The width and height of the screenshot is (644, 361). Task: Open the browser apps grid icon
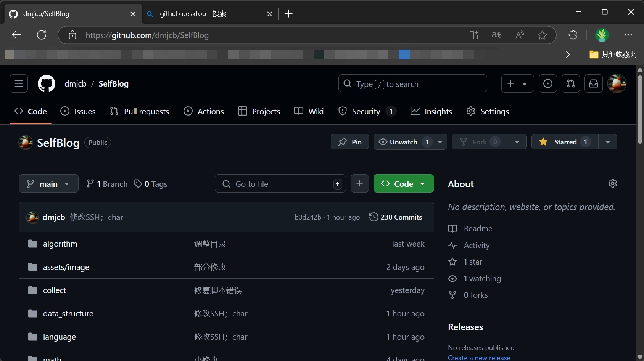(x=473, y=35)
